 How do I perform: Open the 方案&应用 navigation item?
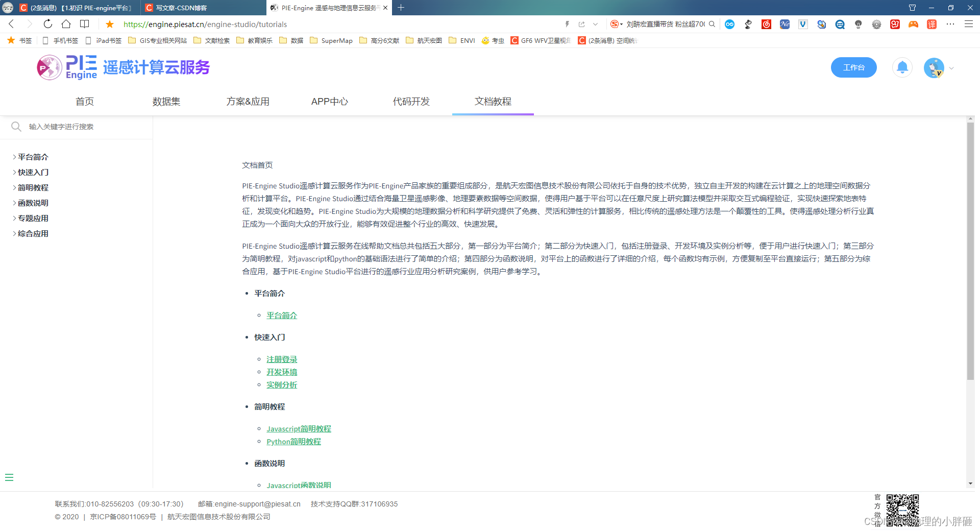248,102
